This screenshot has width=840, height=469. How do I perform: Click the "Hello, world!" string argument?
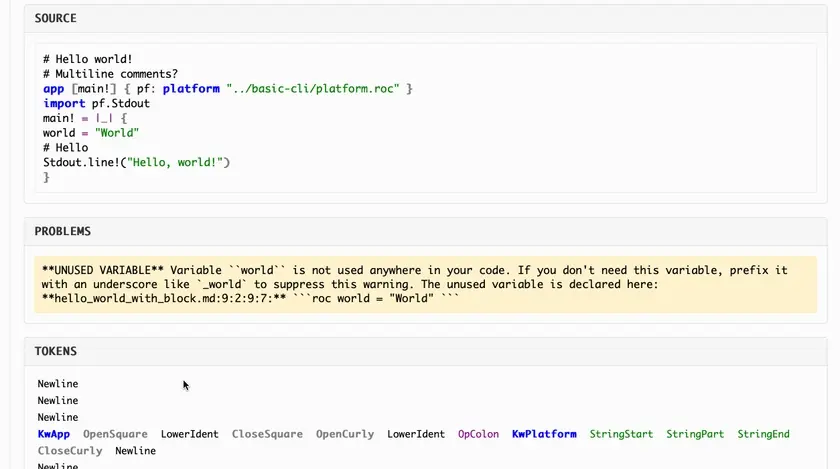(x=175, y=162)
